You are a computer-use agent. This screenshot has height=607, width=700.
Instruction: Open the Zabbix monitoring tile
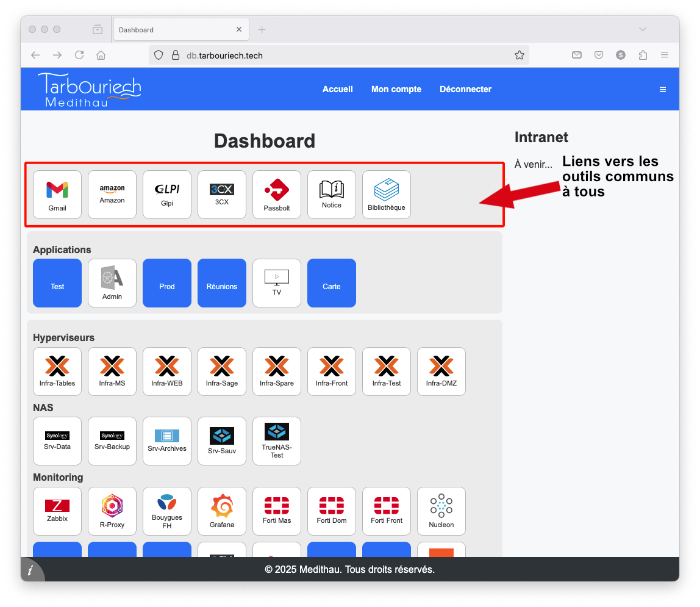[57, 511]
